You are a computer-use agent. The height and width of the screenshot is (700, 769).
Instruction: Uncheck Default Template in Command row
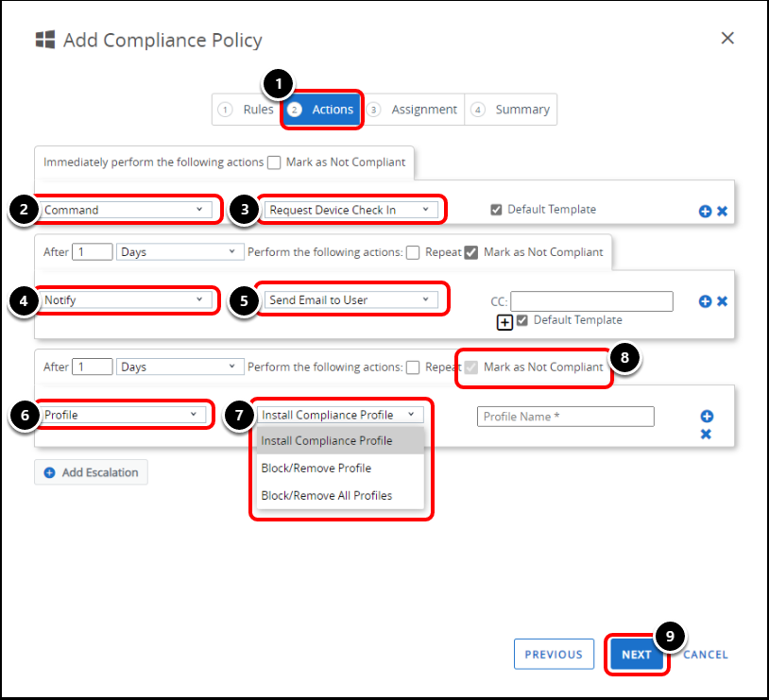(x=496, y=210)
